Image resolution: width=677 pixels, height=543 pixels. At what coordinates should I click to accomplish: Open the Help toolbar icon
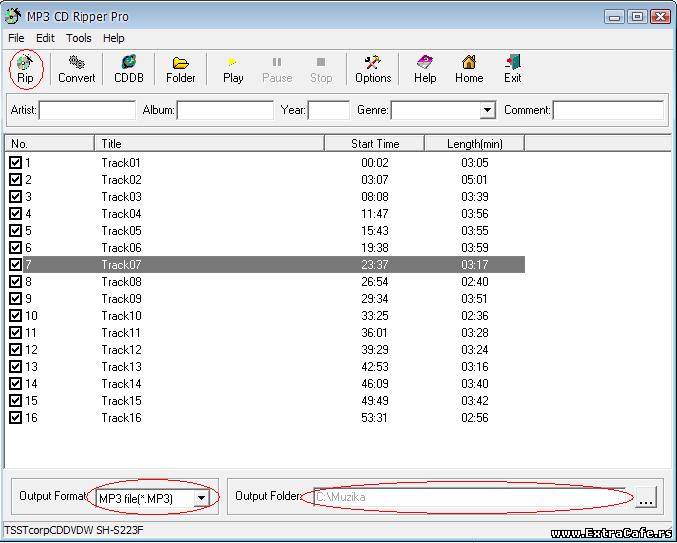point(425,69)
